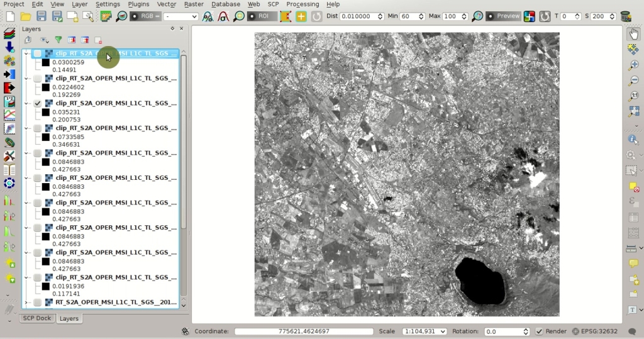Click the filter legend green funnel icon
The height and width of the screenshot is (339, 644).
pos(58,40)
